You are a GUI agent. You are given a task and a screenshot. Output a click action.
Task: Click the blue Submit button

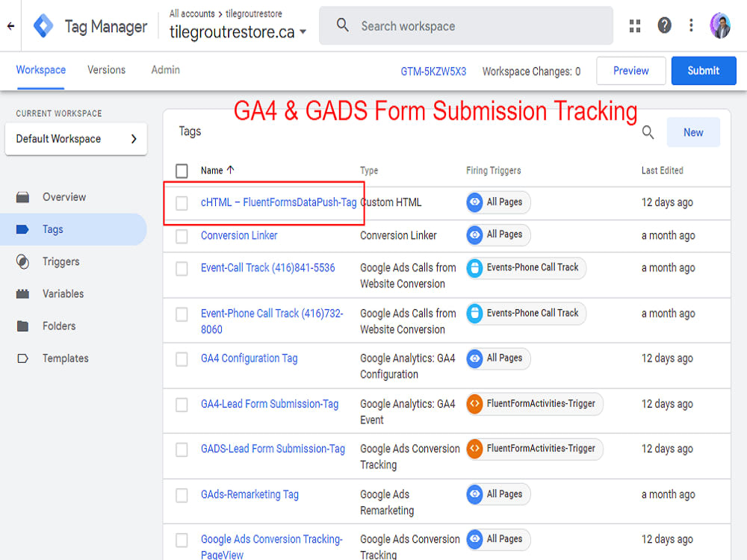click(703, 71)
